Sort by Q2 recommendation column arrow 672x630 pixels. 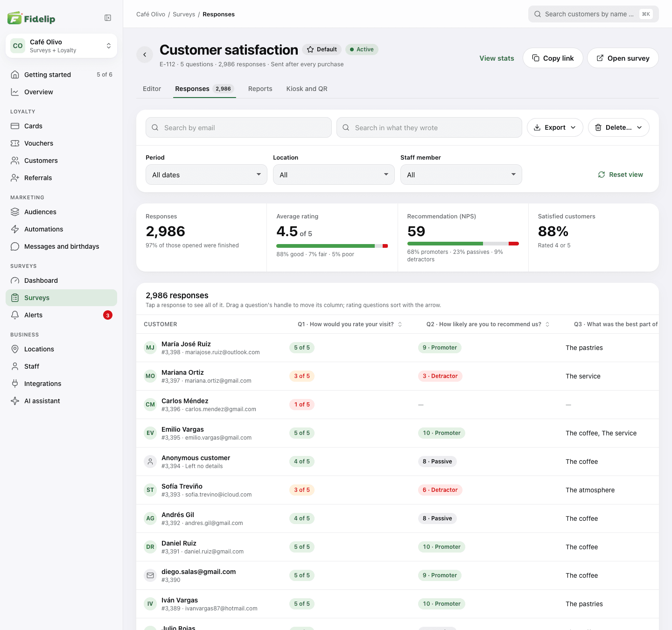(547, 324)
